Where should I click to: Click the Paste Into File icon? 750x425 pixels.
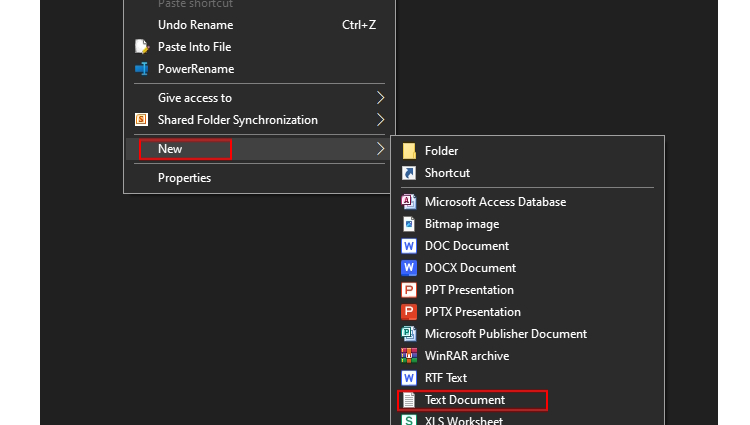[141, 47]
